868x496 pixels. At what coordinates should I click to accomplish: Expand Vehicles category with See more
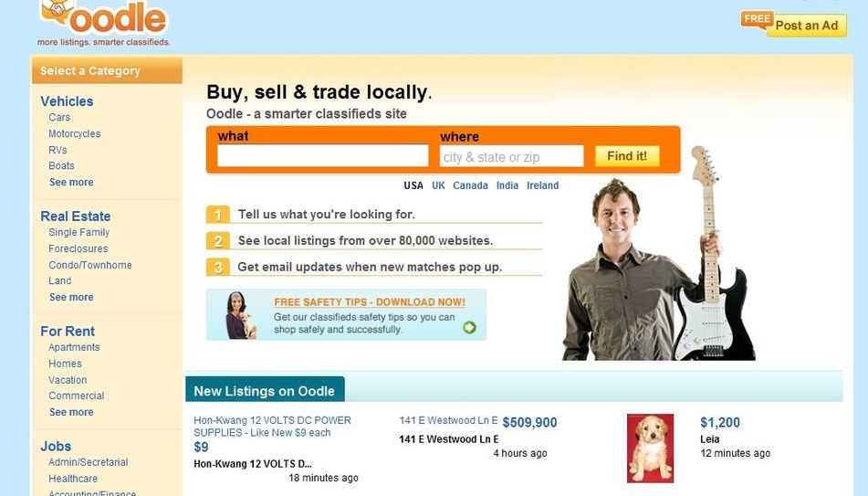(71, 183)
